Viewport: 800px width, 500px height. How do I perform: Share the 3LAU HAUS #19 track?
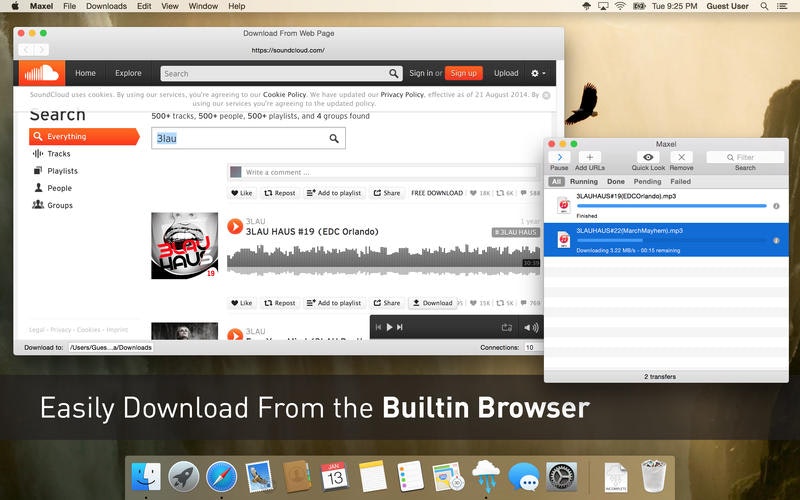pos(387,303)
